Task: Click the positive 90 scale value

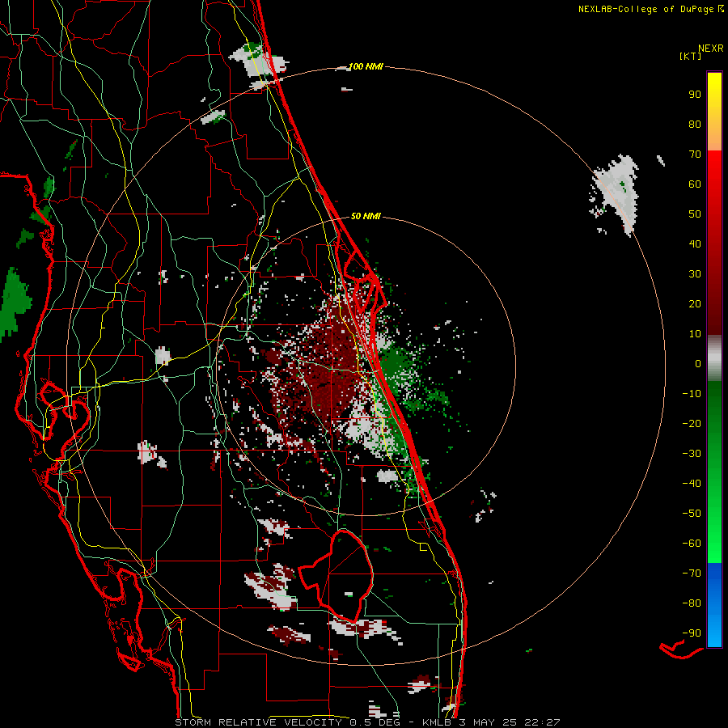Action: point(695,95)
